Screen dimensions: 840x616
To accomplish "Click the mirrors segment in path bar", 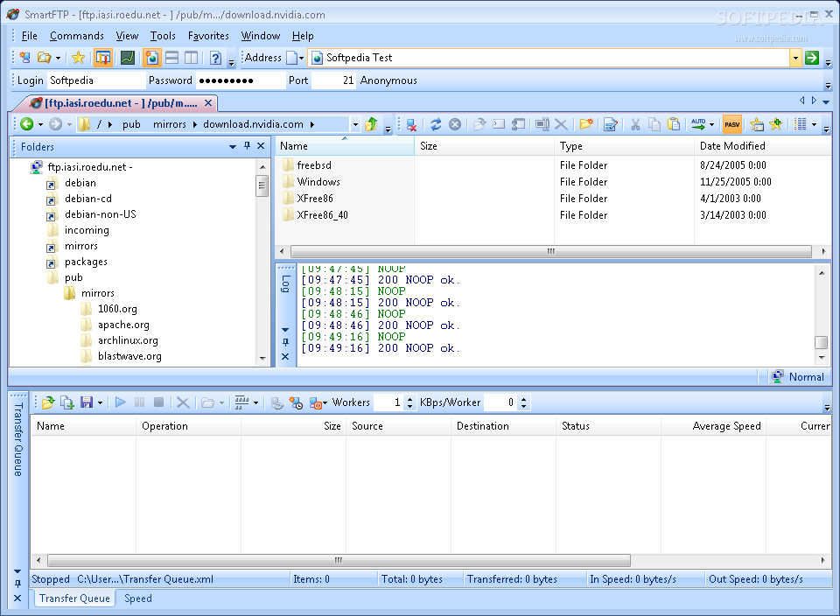I will [x=169, y=124].
